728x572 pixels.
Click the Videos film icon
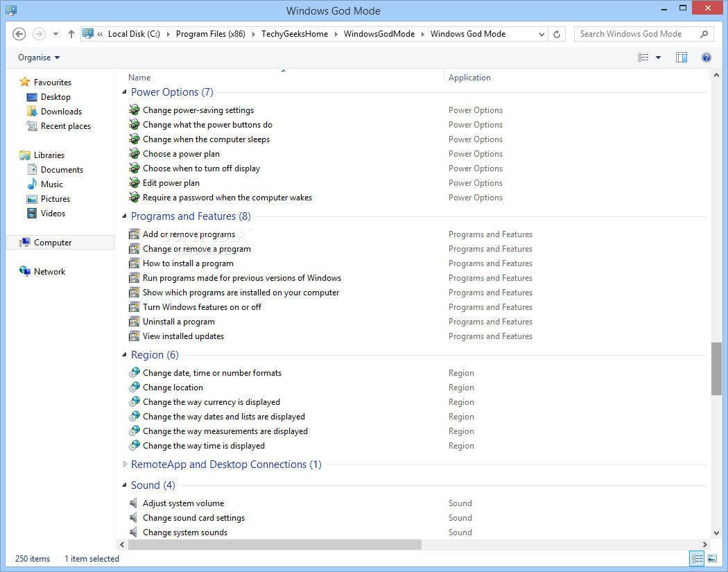pyautogui.click(x=32, y=213)
